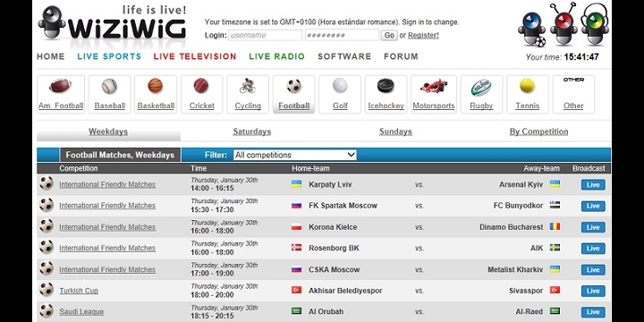Focus the username login field
This screenshot has width=644, height=322.
point(266,35)
